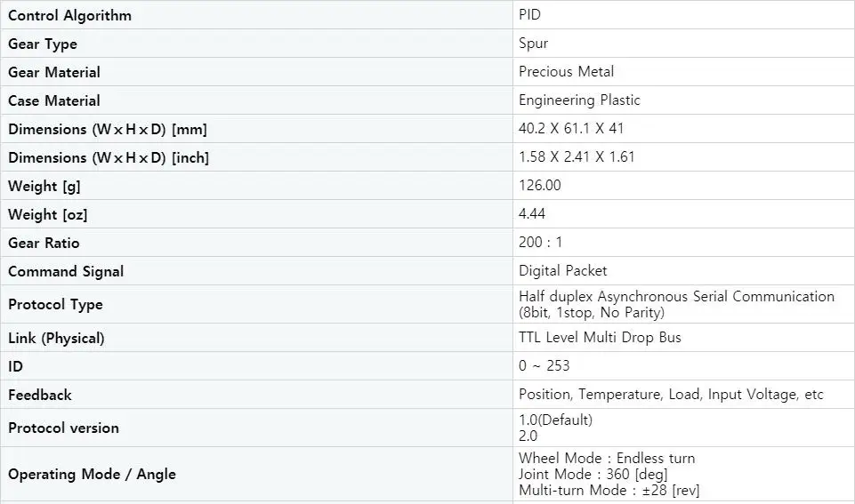The height and width of the screenshot is (504, 855).
Task: Select the Half duplex Asynchronous Serial Communication text
Action: pyautogui.click(x=676, y=296)
